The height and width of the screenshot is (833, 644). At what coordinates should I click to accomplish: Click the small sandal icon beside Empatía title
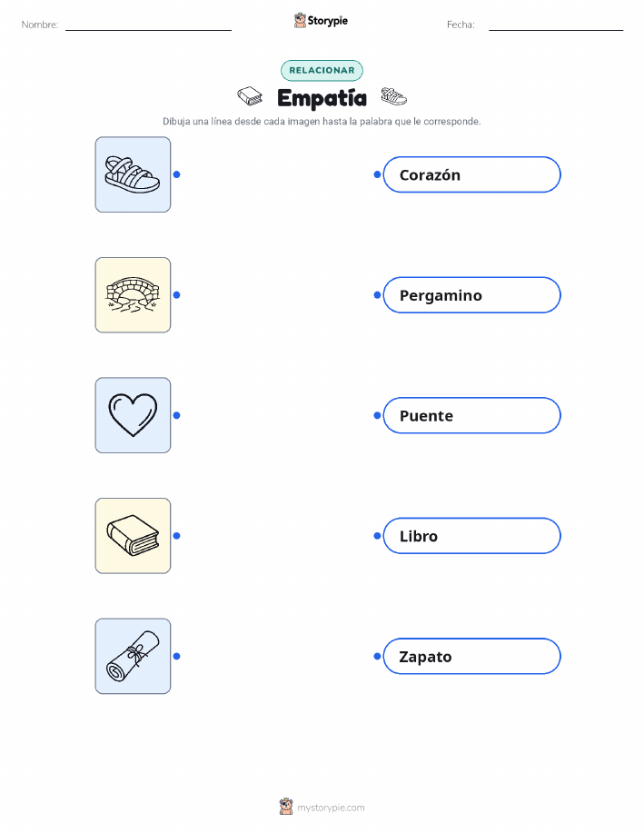(393, 96)
